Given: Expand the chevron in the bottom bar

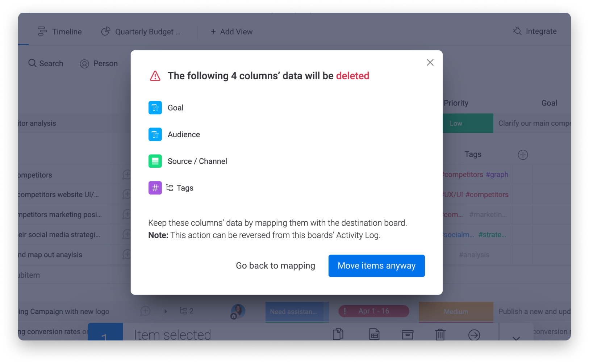Looking at the screenshot, I should click(x=516, y=338).
